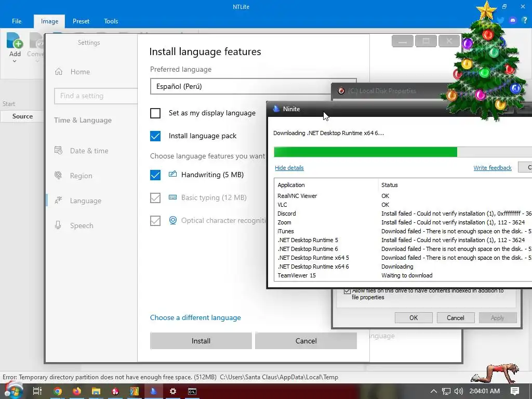Launch Chrome from the taskbar

point(58,391)
